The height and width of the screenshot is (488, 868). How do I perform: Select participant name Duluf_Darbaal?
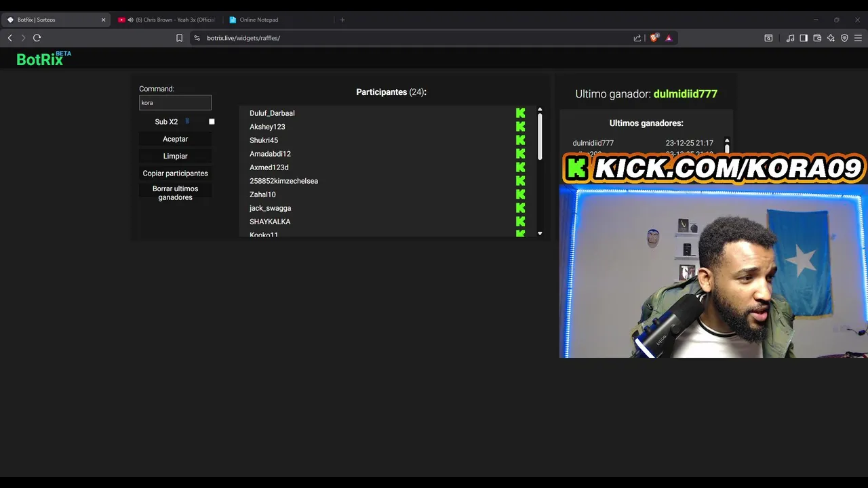[272, 113]
